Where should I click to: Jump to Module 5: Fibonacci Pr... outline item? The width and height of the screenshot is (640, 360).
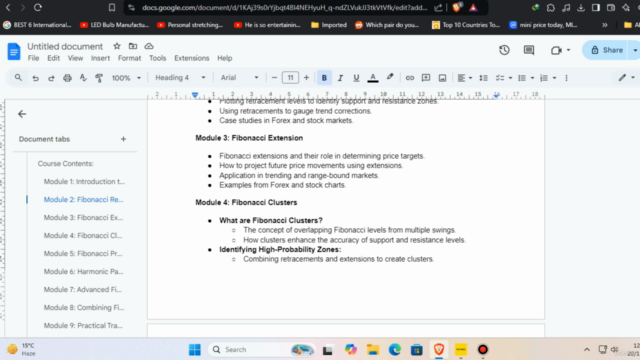tap(83, 253)
